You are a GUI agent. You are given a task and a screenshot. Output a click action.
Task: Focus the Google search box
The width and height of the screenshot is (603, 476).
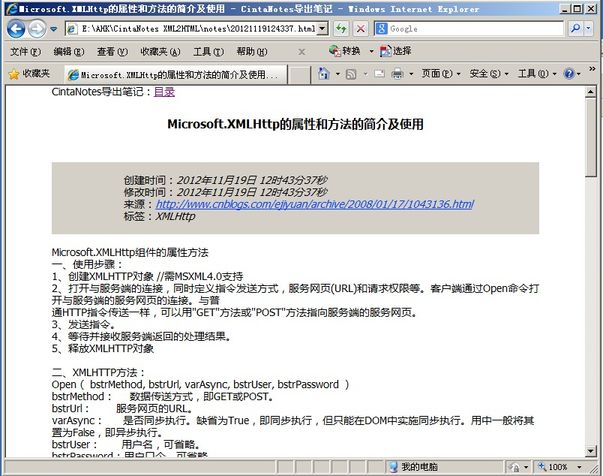click(475, 29)
